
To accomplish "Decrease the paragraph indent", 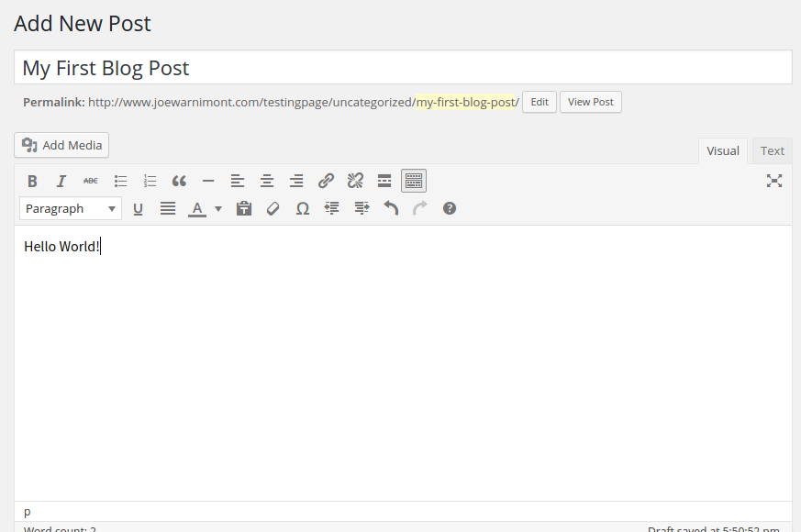I will (331, 208).
